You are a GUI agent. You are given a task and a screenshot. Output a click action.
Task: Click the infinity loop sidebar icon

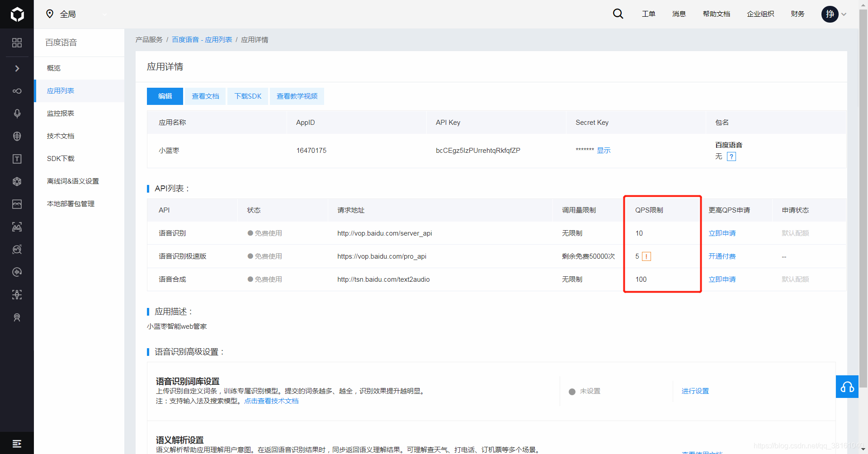17,91
